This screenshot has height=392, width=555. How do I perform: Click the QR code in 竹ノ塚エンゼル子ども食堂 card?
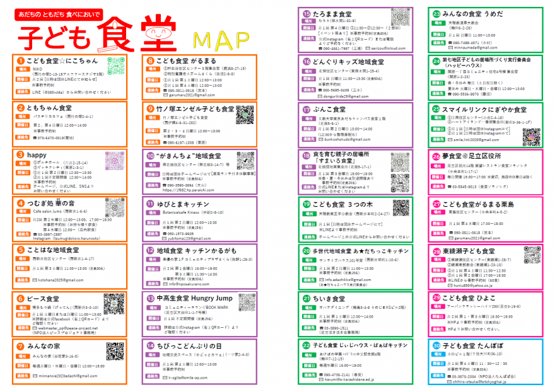point(245,115)
